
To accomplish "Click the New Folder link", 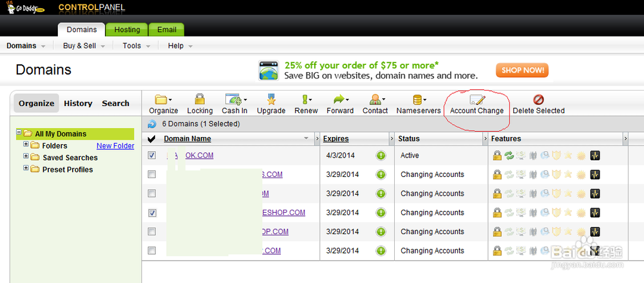I will click(x=115, y=145).
